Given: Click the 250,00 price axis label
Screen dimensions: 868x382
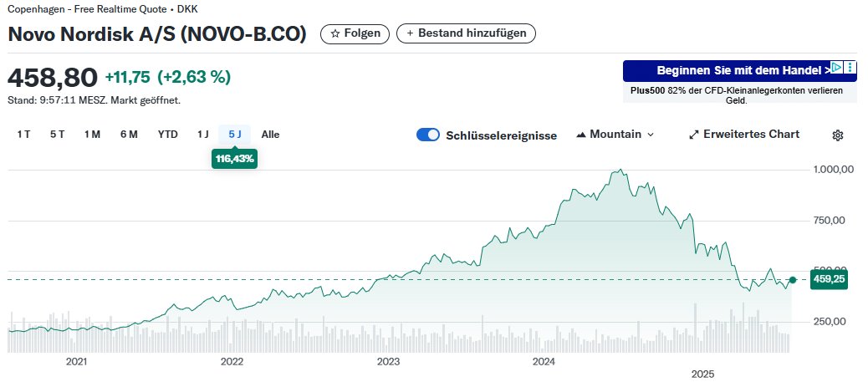Looking at the screenshot, I should [x=830, y=322].
